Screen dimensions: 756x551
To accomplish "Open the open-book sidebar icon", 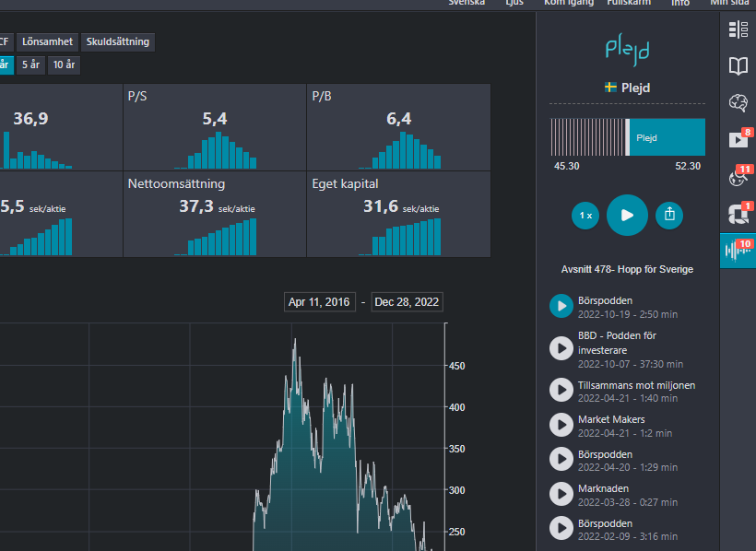I will tap(738, 66).
